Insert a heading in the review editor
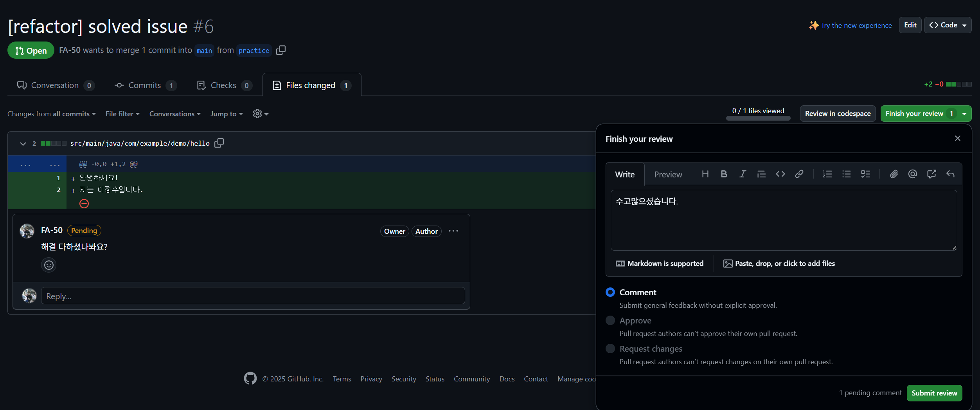980x410 pixels. coord(705,174)
